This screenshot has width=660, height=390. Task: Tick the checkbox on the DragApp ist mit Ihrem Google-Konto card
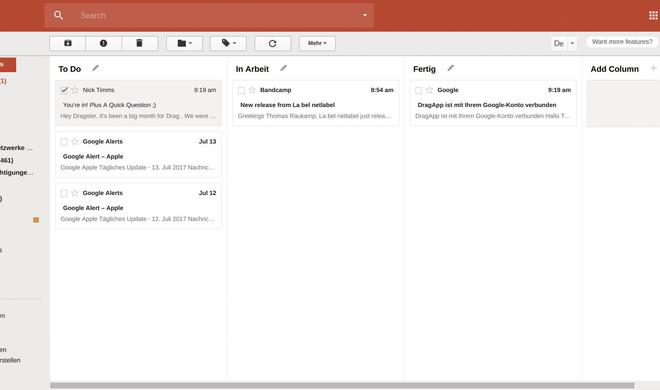pos(418,90)
